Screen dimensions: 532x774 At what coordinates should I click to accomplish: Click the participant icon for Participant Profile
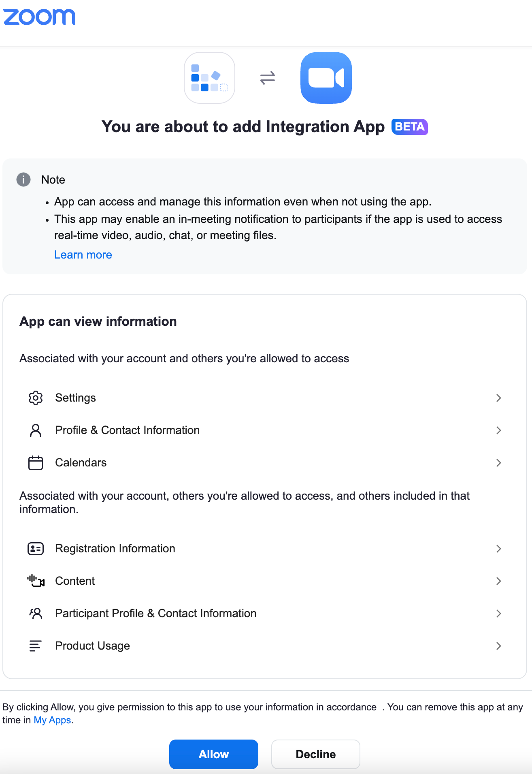tap(36, 614)
